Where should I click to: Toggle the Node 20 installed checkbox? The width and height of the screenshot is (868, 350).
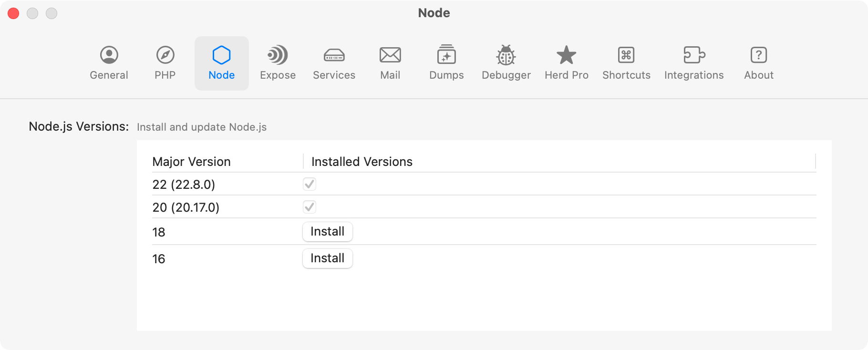click(x=310, y=207)
